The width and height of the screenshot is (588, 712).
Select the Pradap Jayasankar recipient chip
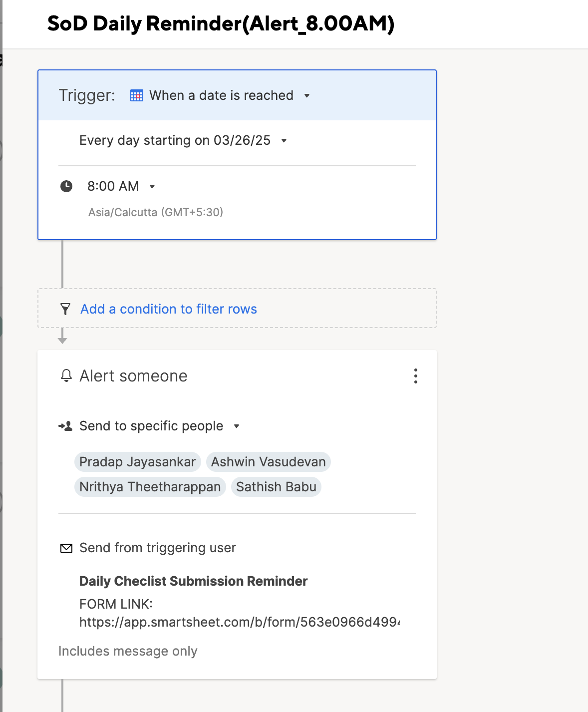coord(138,462)
